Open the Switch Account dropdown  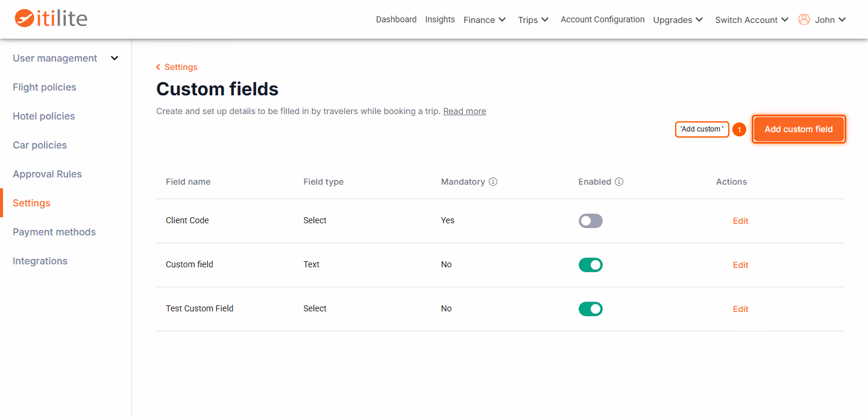pyautogui.click(x=752, y=20)
